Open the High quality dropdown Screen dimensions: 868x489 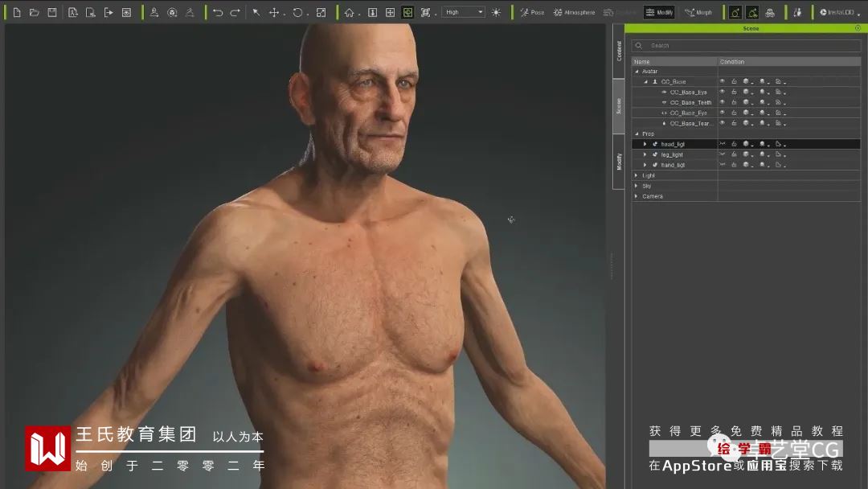point(464,12)
